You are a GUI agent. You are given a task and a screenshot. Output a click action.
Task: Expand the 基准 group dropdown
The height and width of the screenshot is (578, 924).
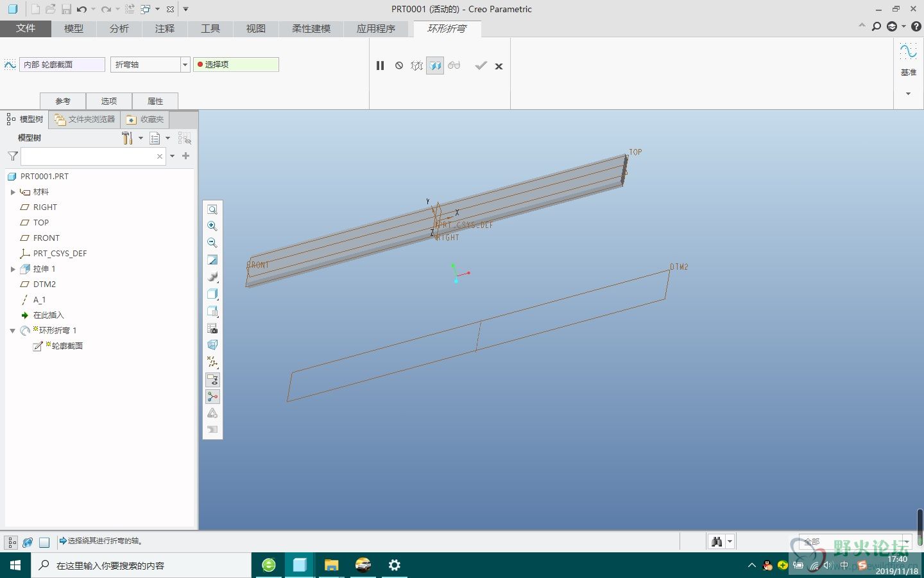[x=908, y=94]
